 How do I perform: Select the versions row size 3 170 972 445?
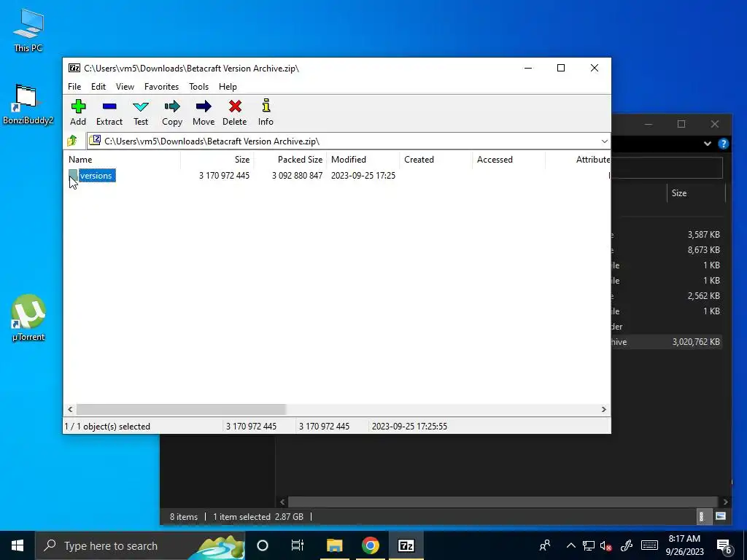[224, 176]
